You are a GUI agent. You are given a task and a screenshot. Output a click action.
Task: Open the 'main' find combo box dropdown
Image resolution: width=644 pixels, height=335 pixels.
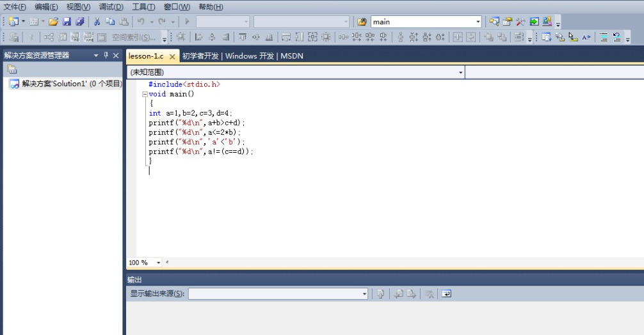tap(477, 22)
